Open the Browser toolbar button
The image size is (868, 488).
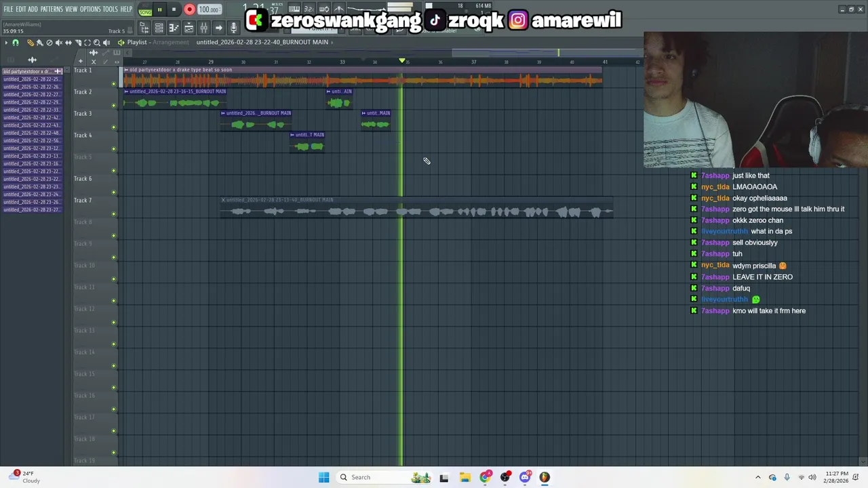(x=143, y=28)
